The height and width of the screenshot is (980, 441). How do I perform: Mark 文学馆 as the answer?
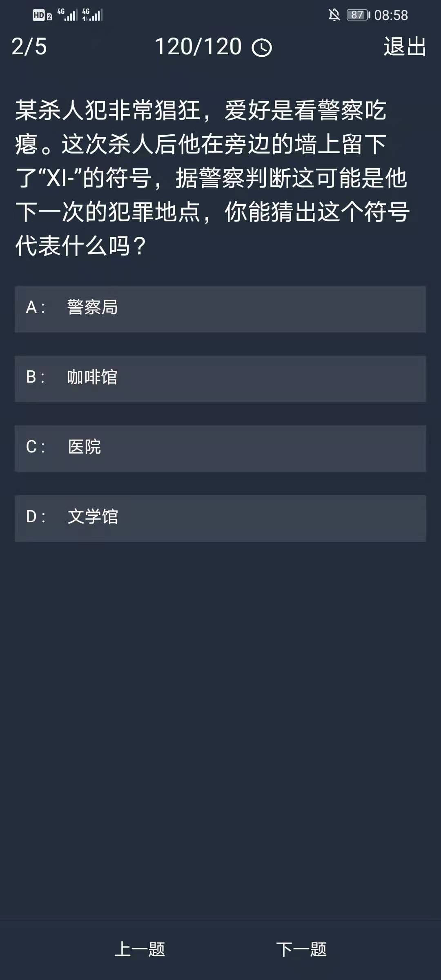[220, 518]
